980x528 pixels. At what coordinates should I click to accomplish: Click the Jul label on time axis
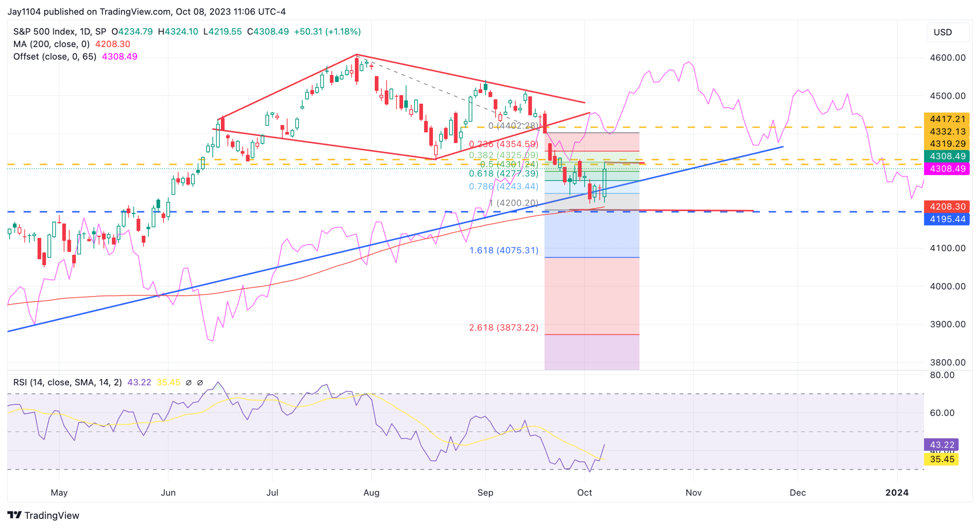click(x=272, y=493)
